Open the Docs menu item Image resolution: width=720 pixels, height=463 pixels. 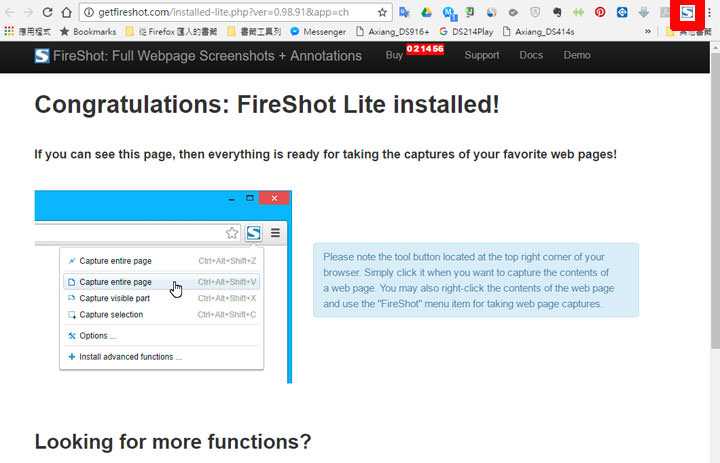[531, 55]
